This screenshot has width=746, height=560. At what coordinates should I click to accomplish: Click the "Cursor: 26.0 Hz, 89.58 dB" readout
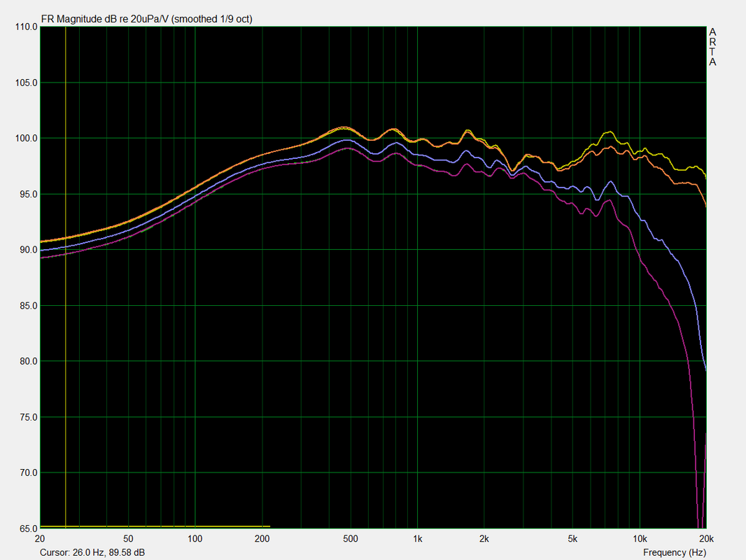[92, 552]
